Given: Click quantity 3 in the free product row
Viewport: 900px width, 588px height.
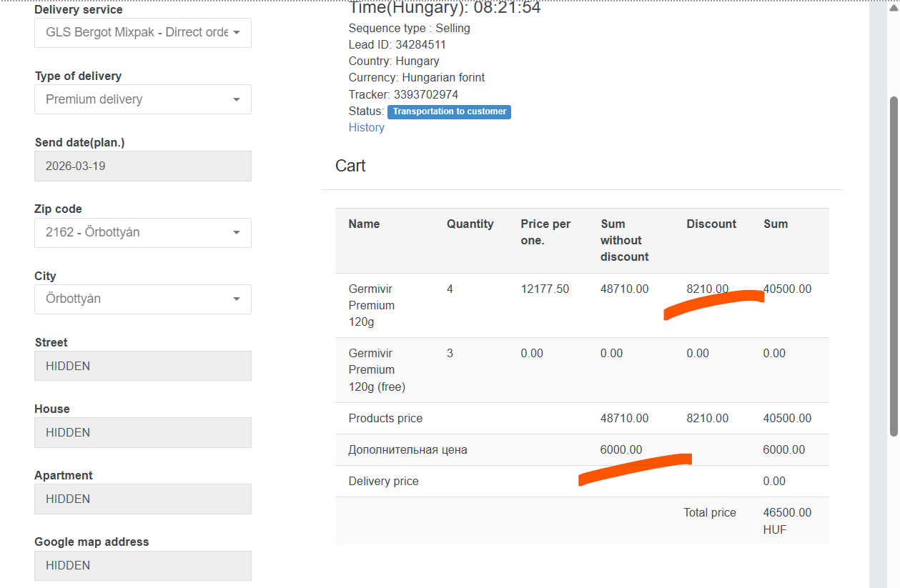Looking at the screenshot, I should tap(450, 353).
